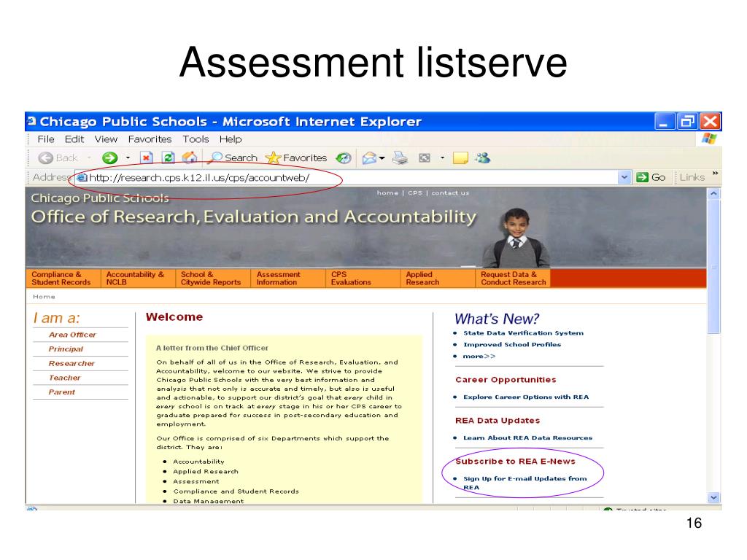Choose the Principal role link
The image size is (747, 560).
[66, 349]
